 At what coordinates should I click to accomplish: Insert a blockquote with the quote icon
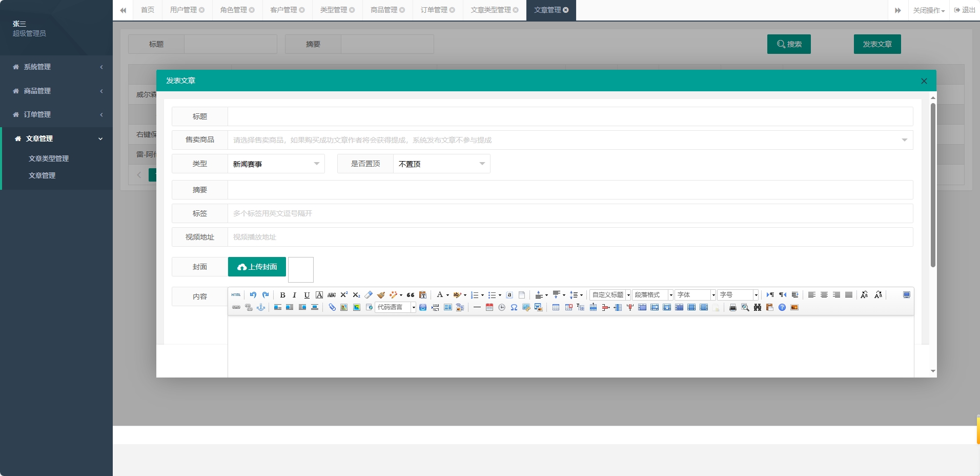(411, 295)
